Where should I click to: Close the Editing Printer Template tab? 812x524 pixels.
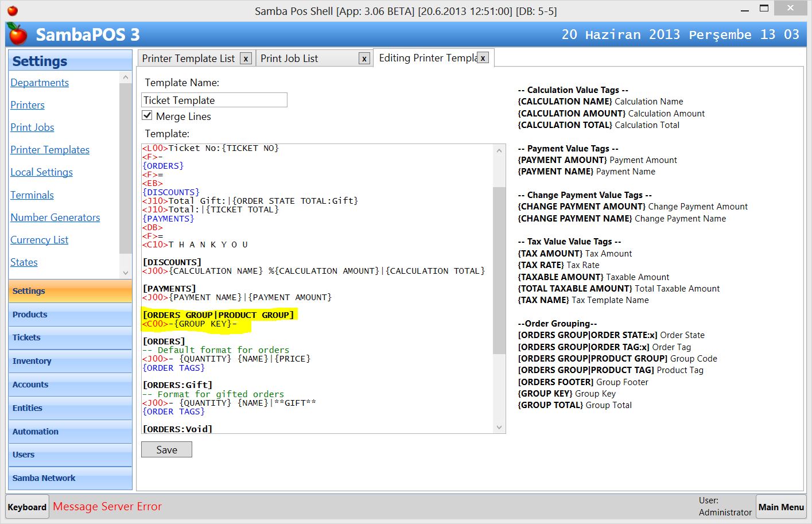pyautogui.click(x=483, y=58)
